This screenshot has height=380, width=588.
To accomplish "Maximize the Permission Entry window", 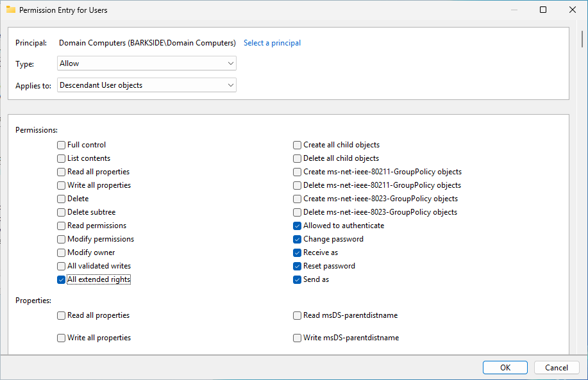I will pos(543,10).
